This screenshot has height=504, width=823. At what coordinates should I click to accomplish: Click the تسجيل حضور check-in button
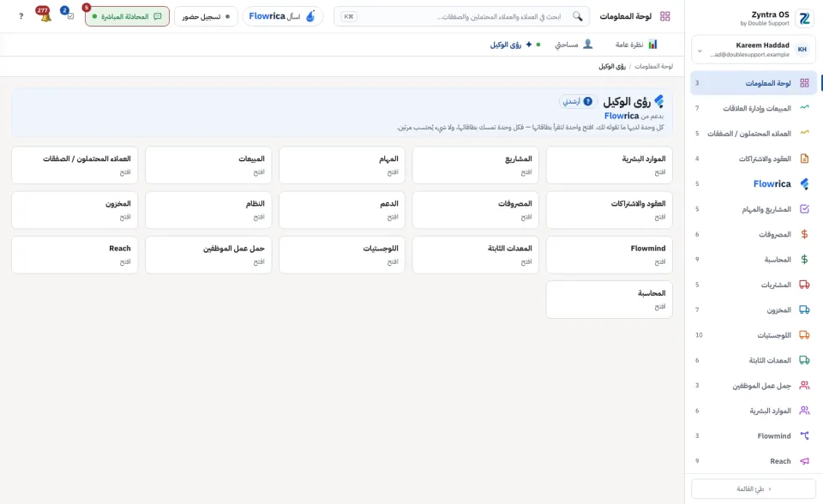pyautogui.click(x=206, y=16)
